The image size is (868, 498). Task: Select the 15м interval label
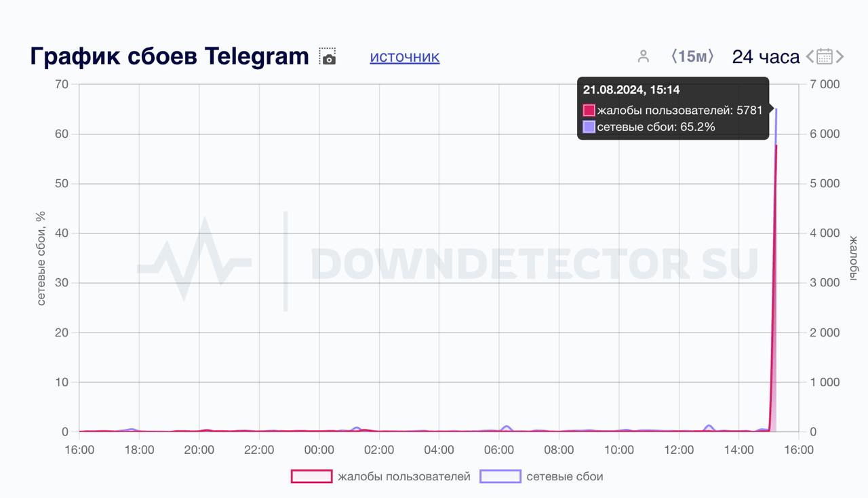[x=692, y=56]
